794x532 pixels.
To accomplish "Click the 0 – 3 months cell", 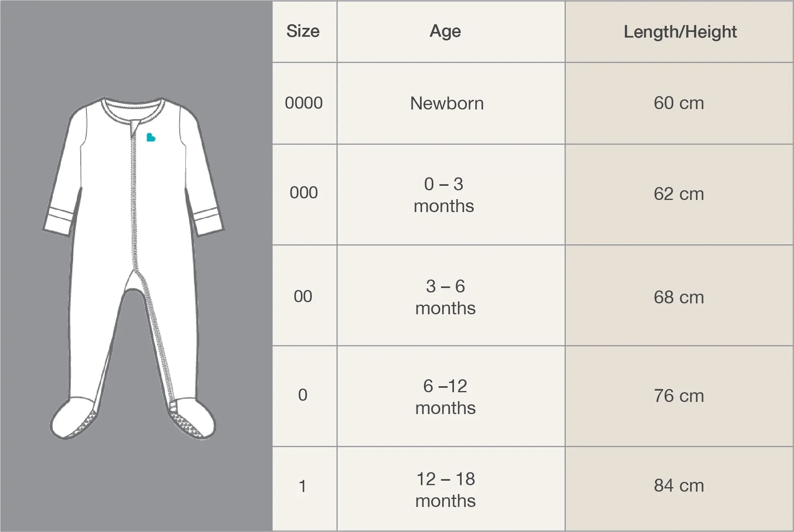I will (451, 195).
